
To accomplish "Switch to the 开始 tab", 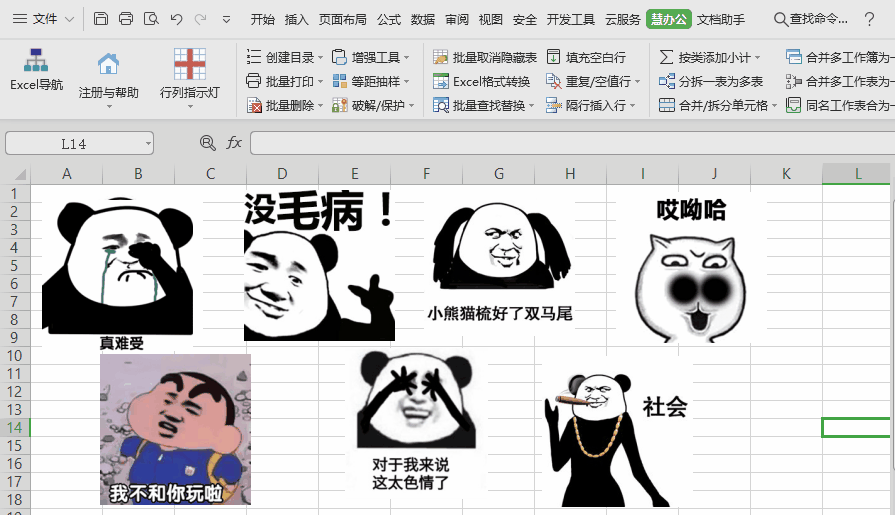I will pos(263,19).
